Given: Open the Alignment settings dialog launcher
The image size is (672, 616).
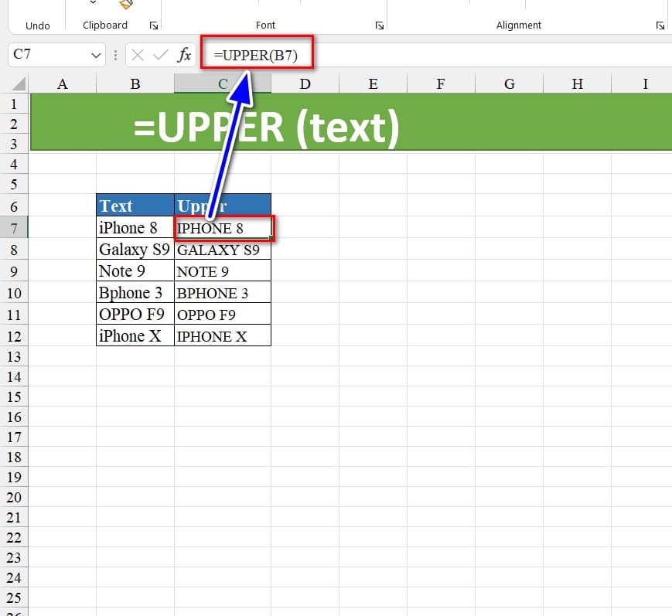Looking at the screenshot, I should [x=660, y=26].
